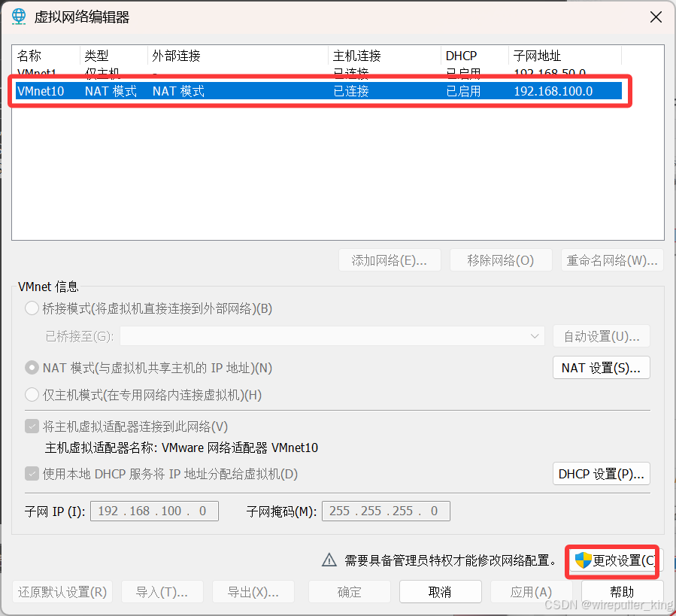
Task: Click the 子网 IP input field
Action: click(154, 511)
